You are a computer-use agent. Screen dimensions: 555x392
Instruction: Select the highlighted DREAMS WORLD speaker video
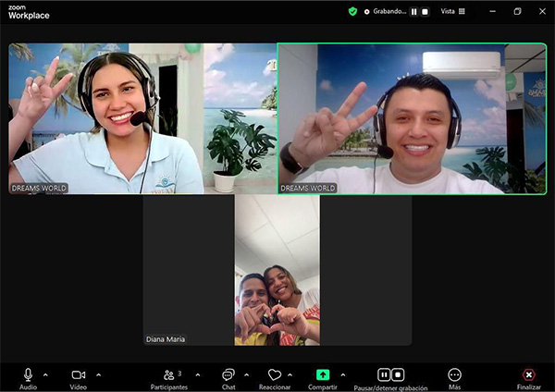412,118
